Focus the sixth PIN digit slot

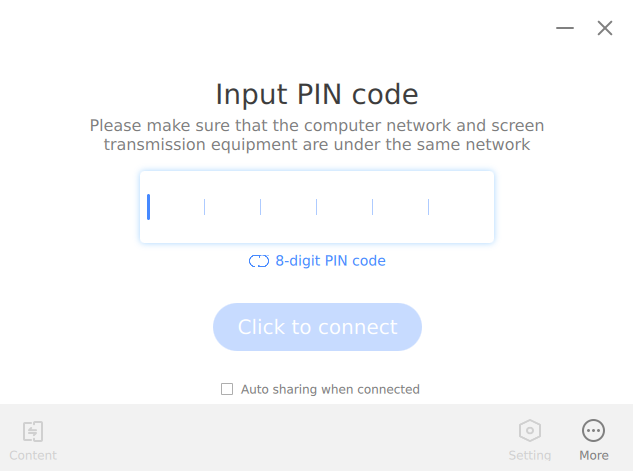coord(456,207)
